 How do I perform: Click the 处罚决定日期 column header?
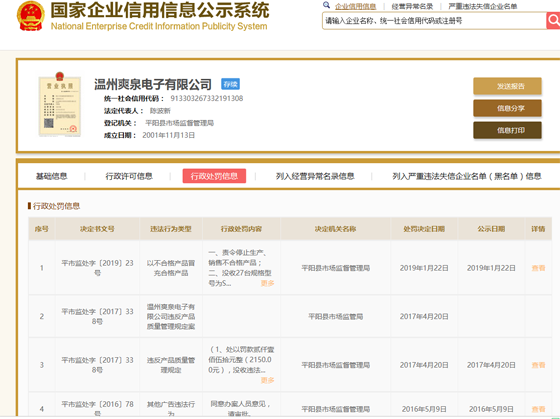tap(424, 229)
